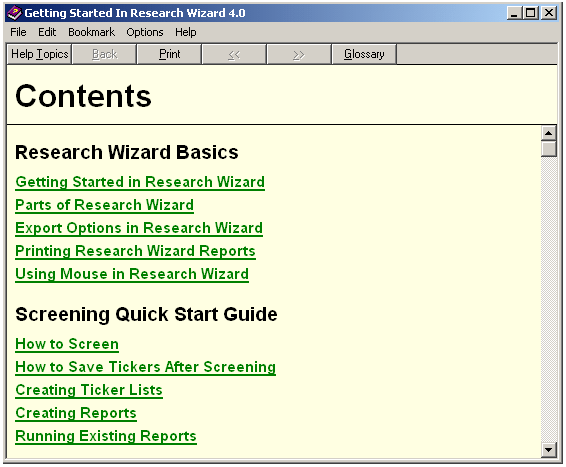Viewport: 566px width, 467px height.
Task: Open Export Options in Research Wizard link
Action: point(139,228)
